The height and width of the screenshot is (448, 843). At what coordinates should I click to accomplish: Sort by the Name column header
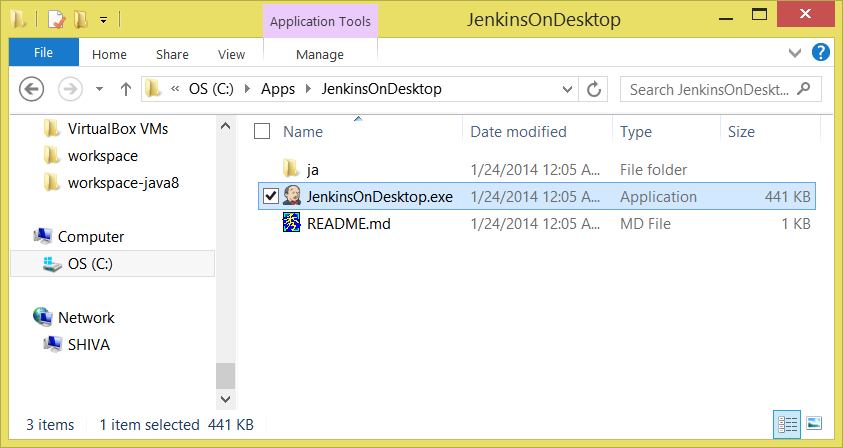point(303,132)
